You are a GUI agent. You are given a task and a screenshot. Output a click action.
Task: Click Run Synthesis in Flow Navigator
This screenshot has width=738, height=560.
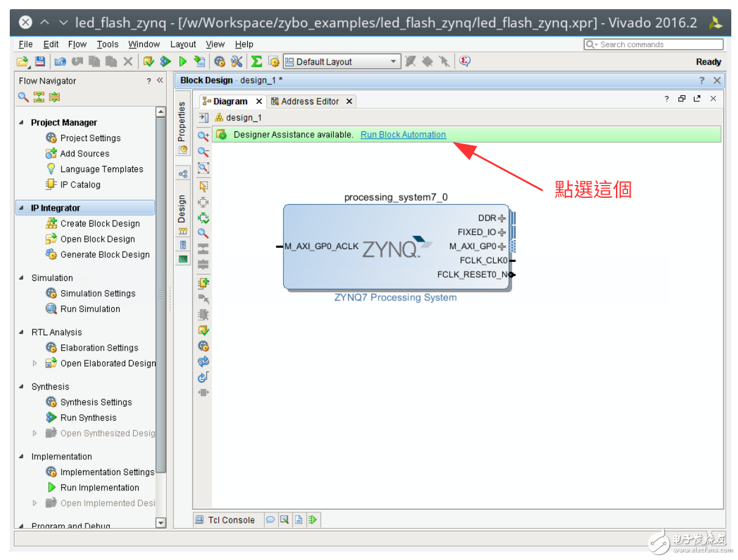(88, 418)
